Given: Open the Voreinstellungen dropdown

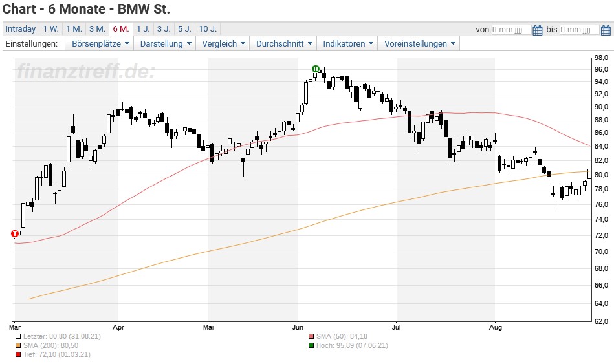Looking at the screenshot, I should click(x=419, y=43).
